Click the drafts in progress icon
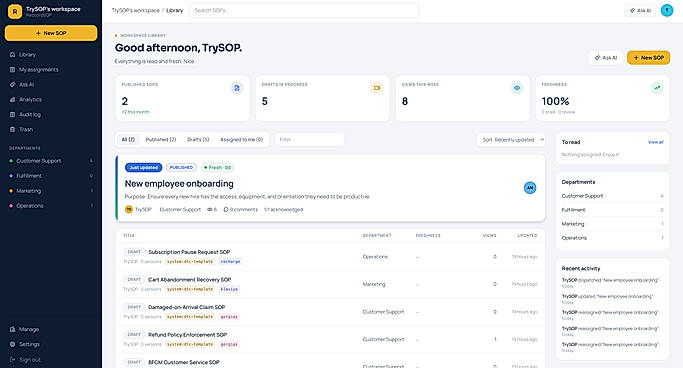Viewport: 683px width, 368px height. pos(377,88)
